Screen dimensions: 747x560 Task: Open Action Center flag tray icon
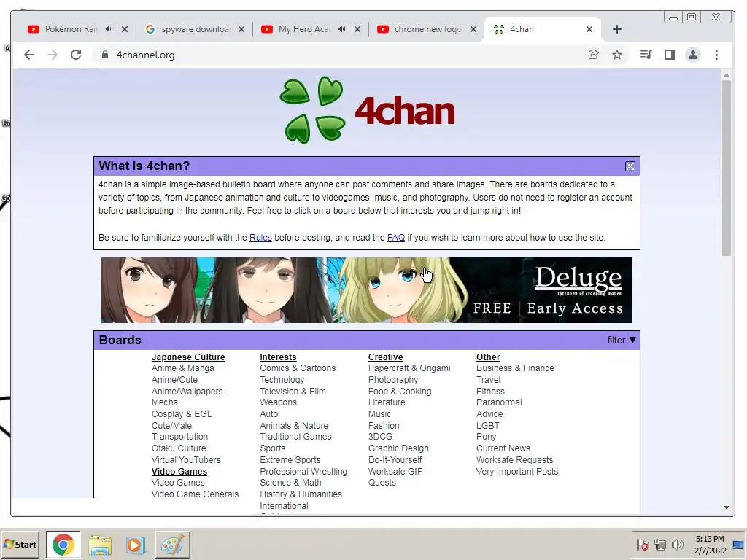click(x=642, y=544)
